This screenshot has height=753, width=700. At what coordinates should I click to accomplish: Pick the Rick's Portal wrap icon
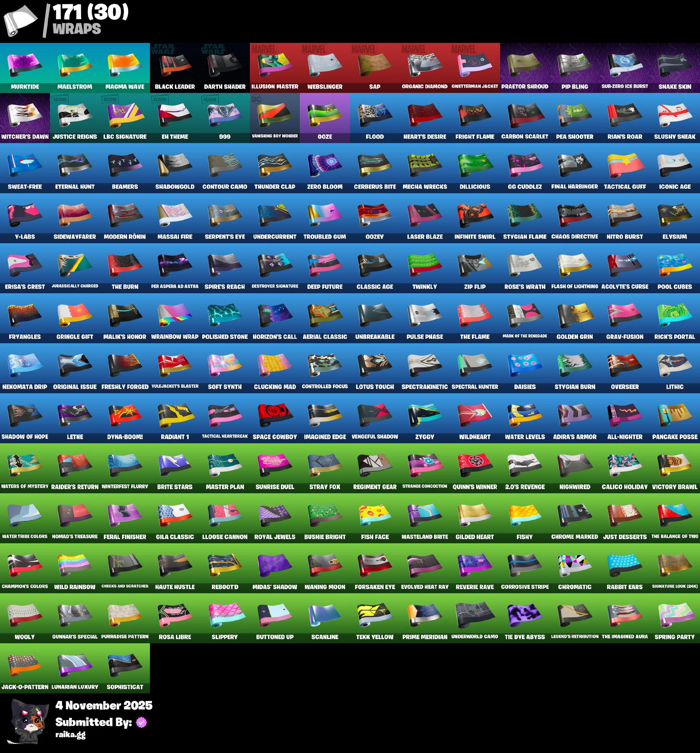pos(675,315)
